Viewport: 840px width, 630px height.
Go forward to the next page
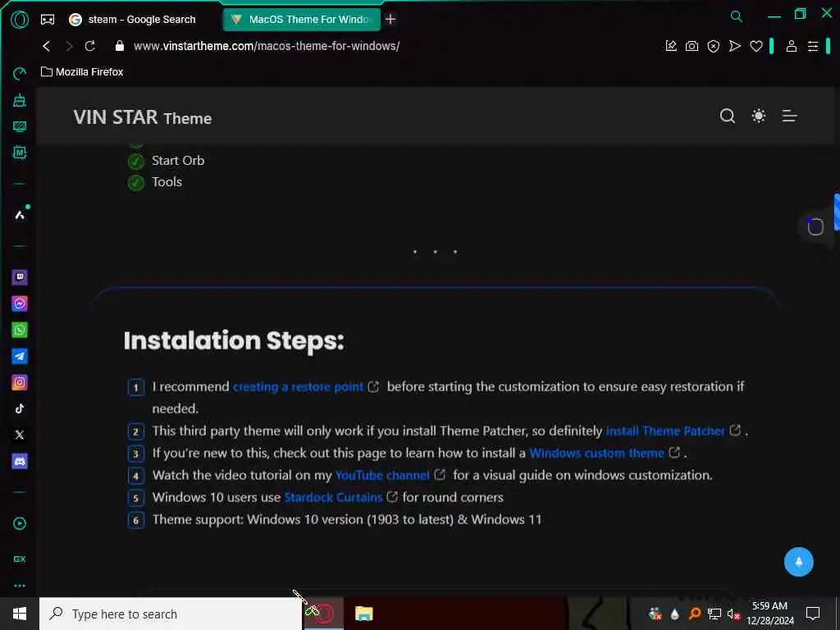69,46
